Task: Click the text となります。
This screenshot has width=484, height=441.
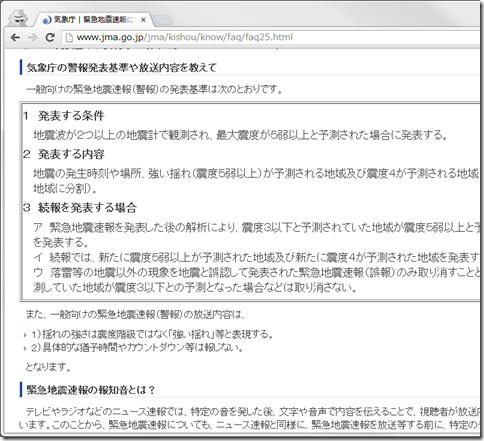Action: [49, 367]
